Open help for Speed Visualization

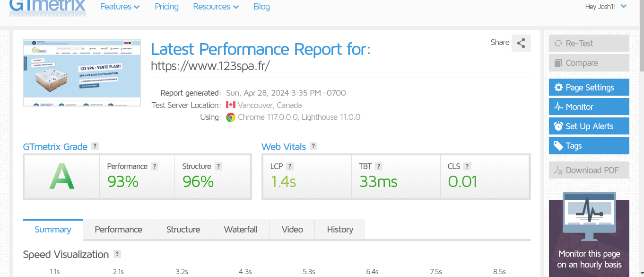click(117, 254)
